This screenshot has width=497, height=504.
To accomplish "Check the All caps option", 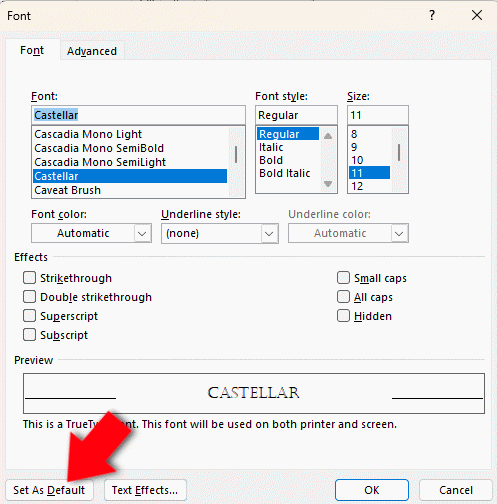I will pos(343,297).
